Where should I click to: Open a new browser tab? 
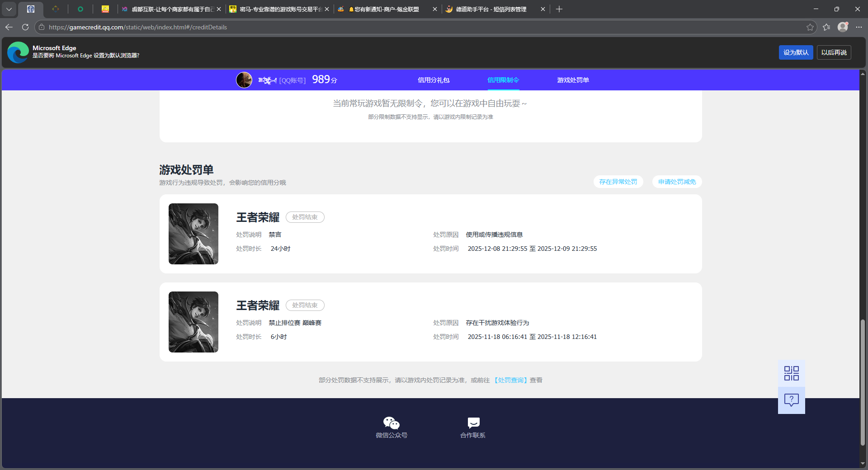point(559,9)
